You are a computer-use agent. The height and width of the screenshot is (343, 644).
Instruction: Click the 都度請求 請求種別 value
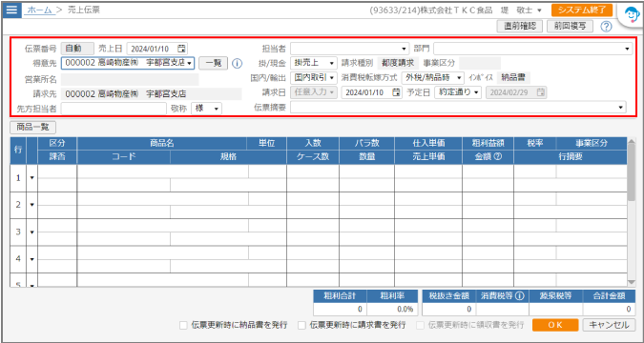[x=398, y=63]
